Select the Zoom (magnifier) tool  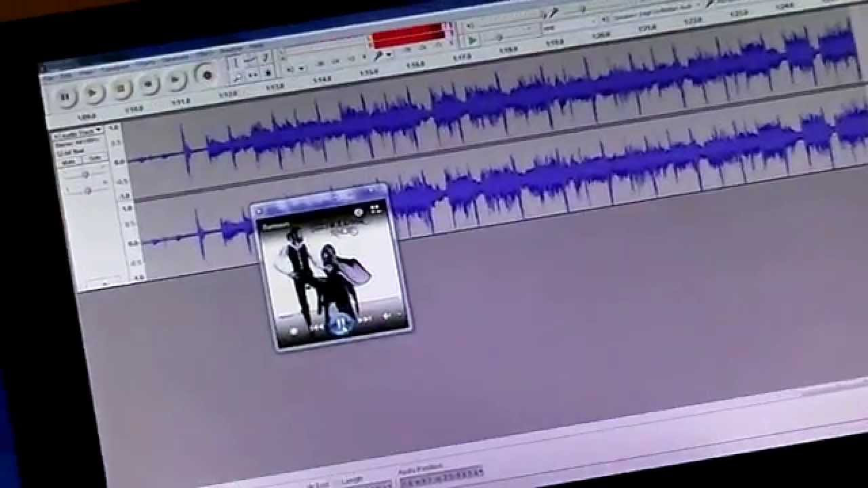point(237,77)
